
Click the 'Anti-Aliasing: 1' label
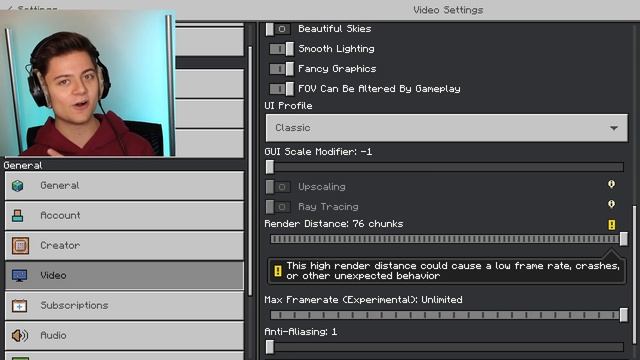click(x=301, y=332)
